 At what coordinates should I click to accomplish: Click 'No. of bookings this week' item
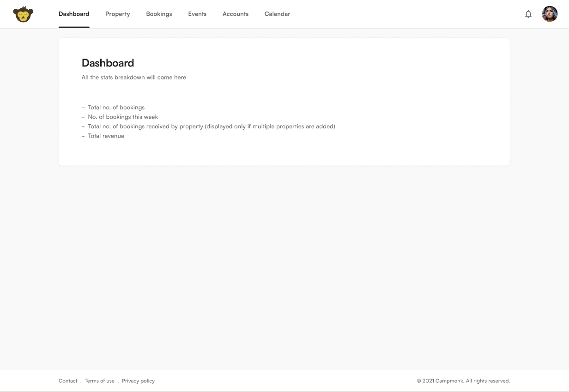pyautogui.click(x=123, y=117)
